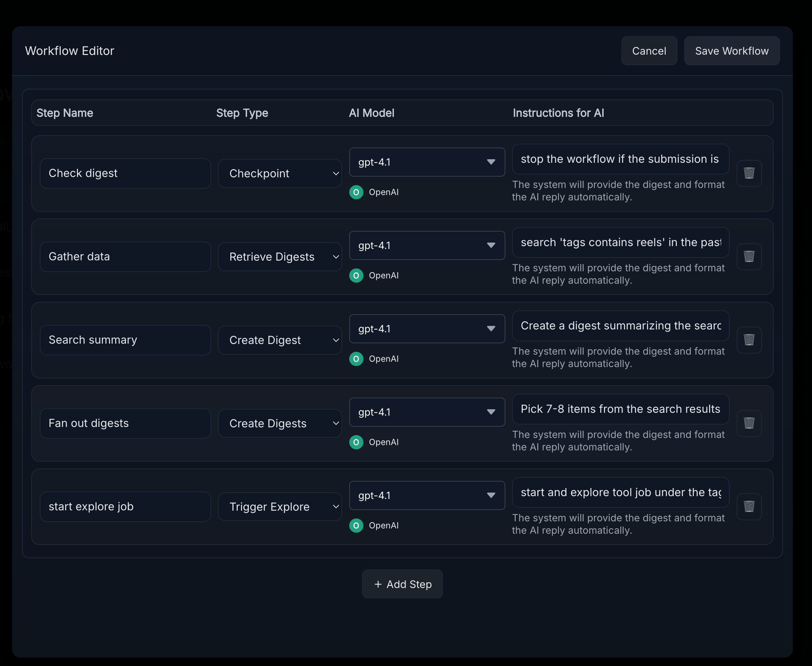Expand gpt-4.1 model selector for Gather data

(427, 245)
